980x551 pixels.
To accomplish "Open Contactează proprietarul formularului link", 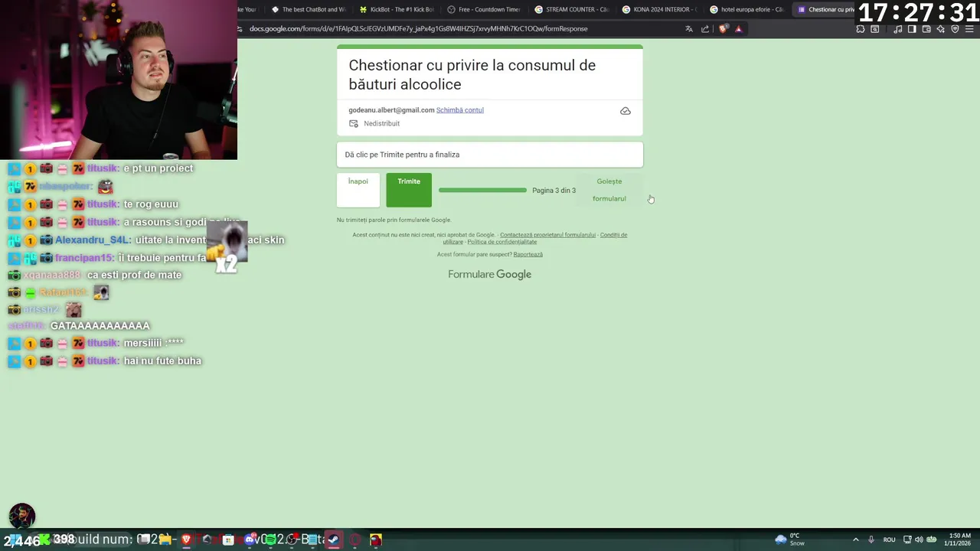I will 547,235.
